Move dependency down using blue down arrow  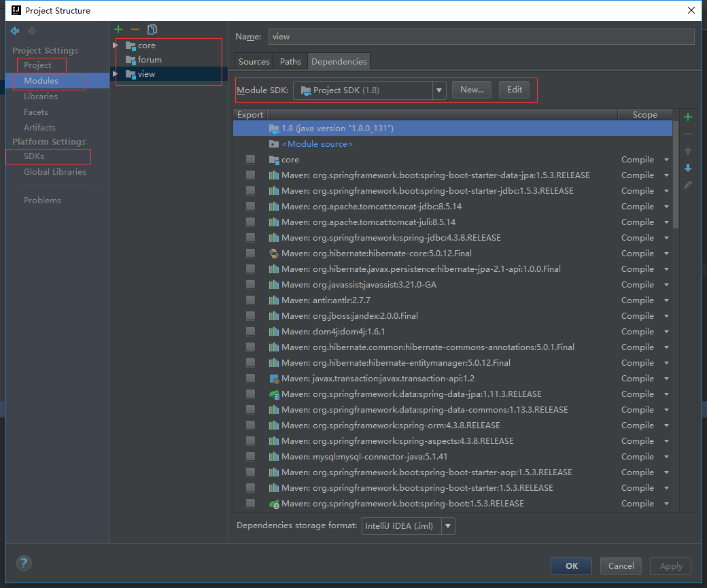[x=687, y=168]
